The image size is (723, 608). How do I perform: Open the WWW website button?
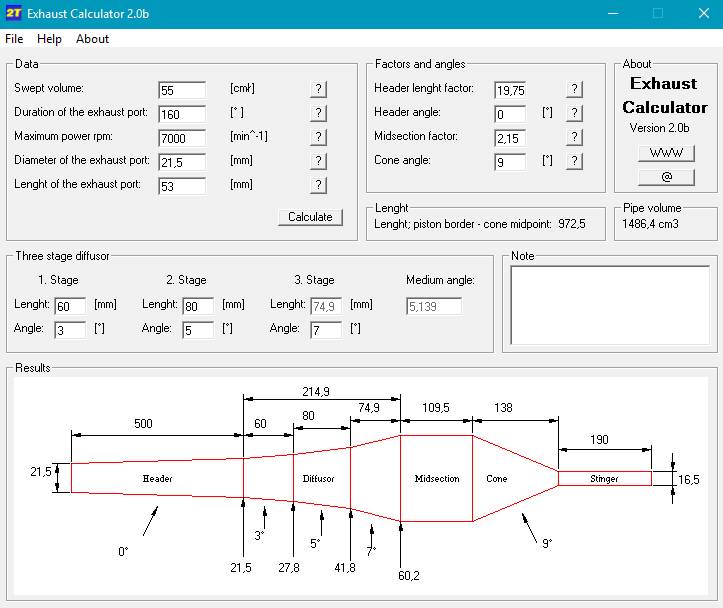[666, 153]
